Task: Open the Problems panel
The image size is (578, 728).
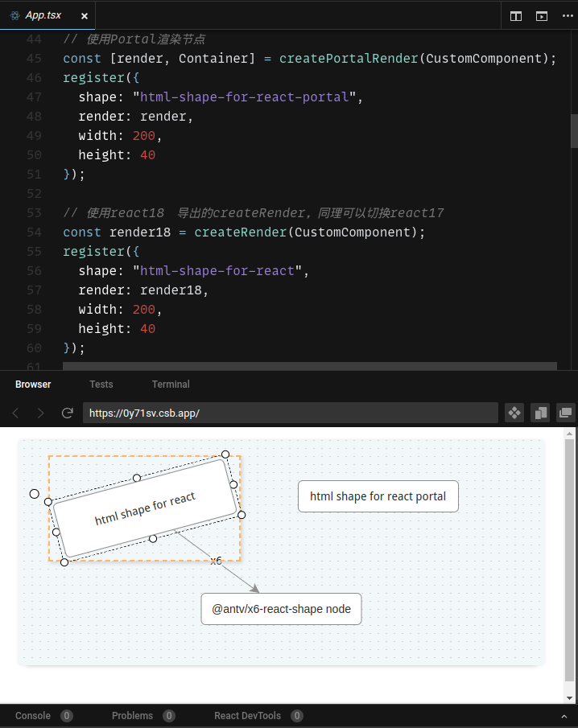Action: 132,716
